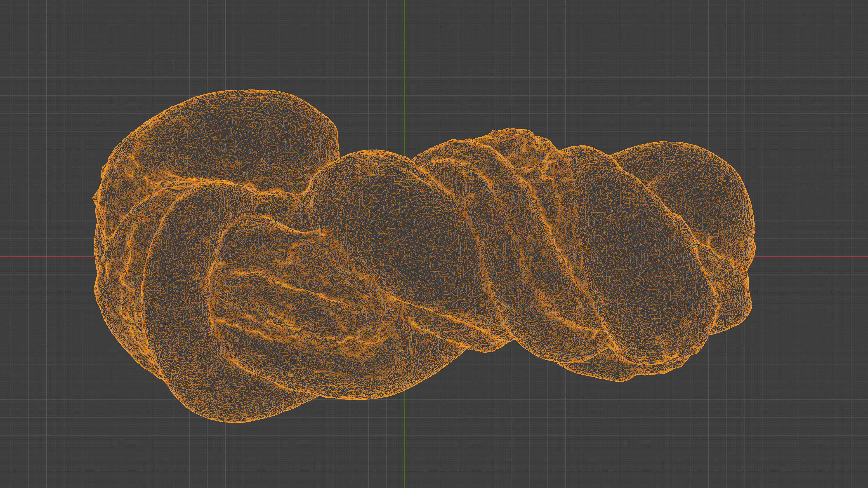Select the orange wireframe braided mesh object

click(424, 256)
